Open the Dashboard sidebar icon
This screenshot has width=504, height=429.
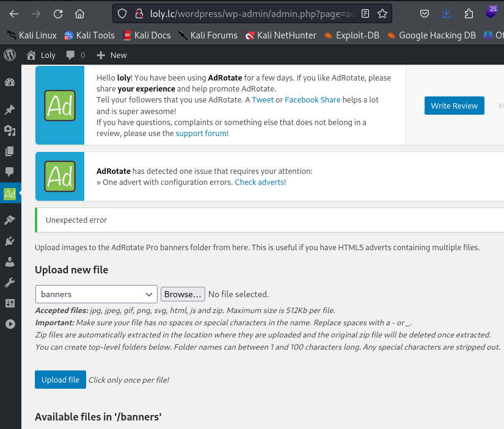[x=10, y=82]
